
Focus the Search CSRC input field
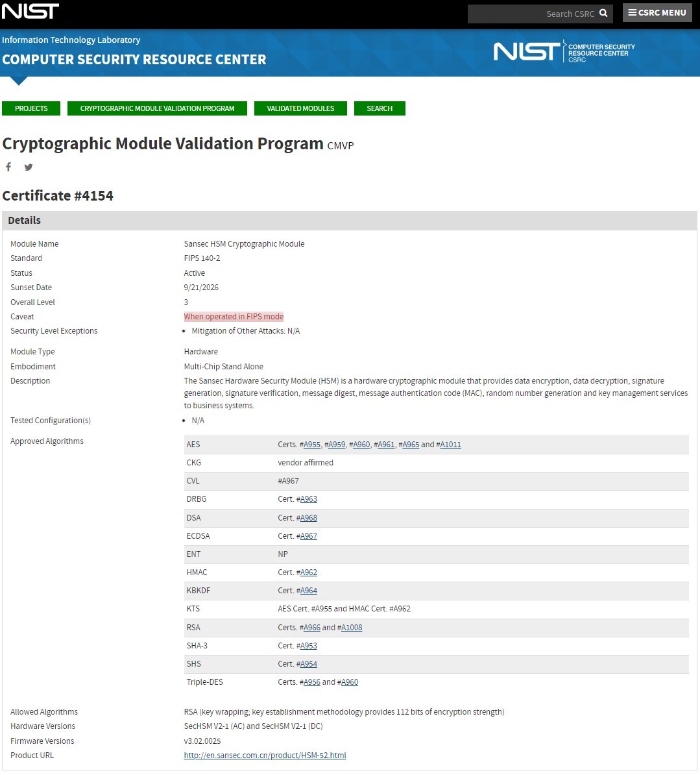(x=533, y=14)
